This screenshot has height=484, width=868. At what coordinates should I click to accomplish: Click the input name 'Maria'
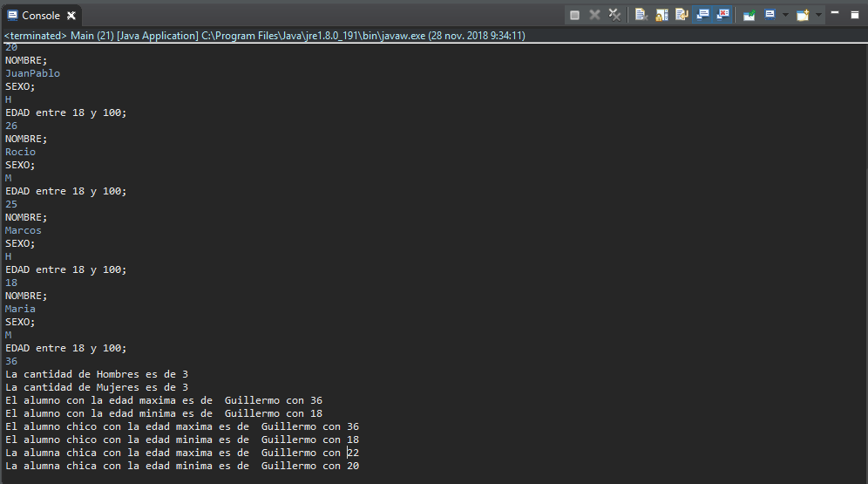pyautogui.click(x=21, y=309)
